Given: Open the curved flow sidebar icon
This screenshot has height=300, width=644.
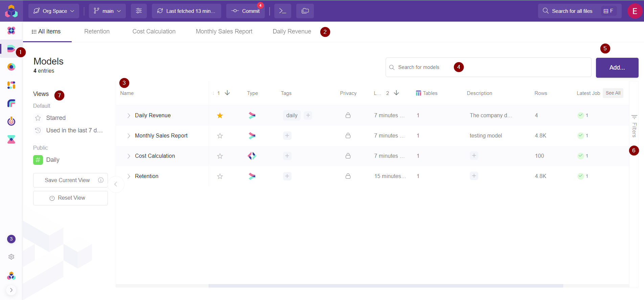Looking at the screenshot, I should point(11,103).
